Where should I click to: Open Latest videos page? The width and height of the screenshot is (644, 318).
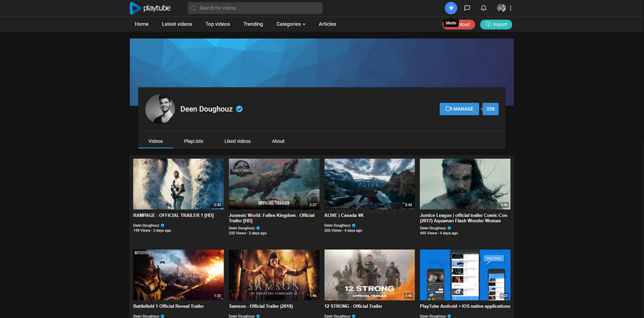(176, 24)
